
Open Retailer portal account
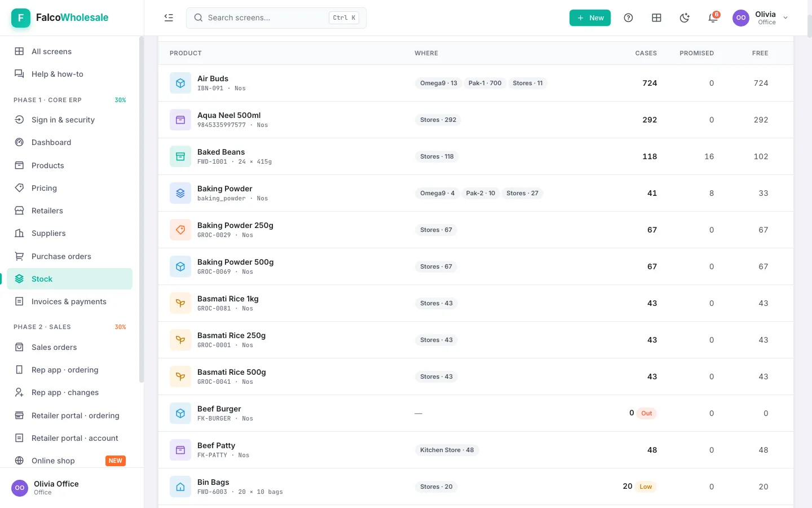pos(70,438)
